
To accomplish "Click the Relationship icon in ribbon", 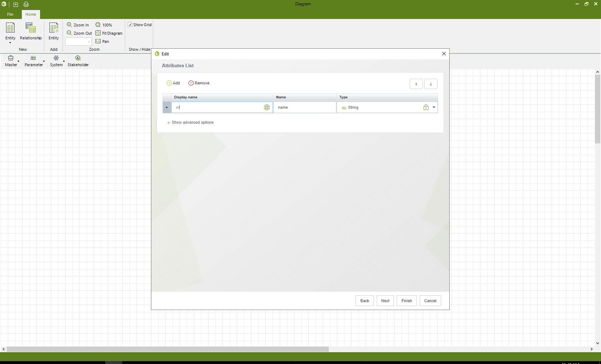I will (x=31, y=28).
